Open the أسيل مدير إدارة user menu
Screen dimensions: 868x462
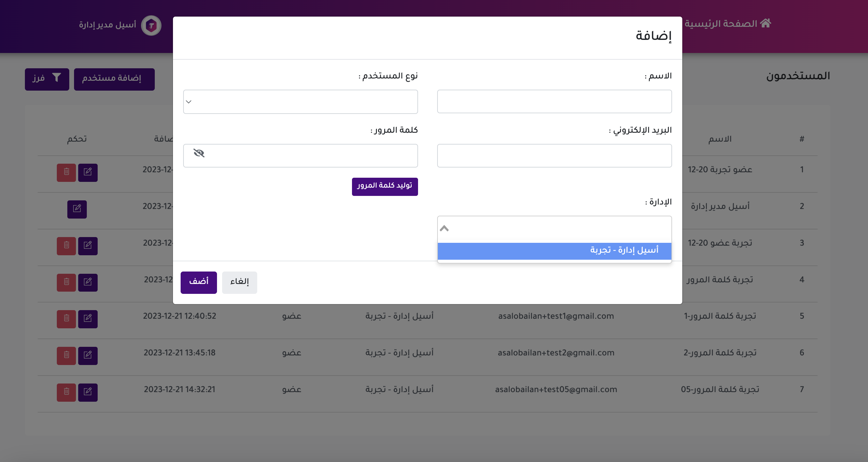pyautogui.click(x=108, y=25)
